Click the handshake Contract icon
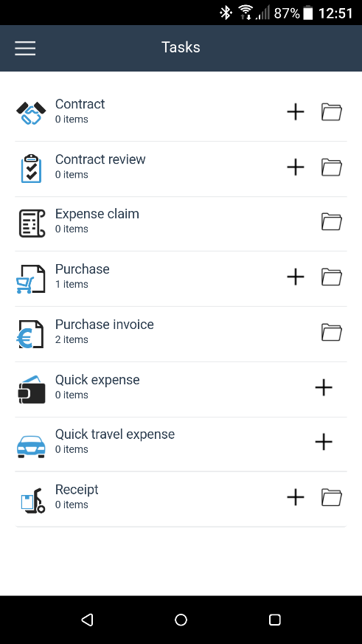This screenshot has height=644, width=362. [x=31, y=113]
